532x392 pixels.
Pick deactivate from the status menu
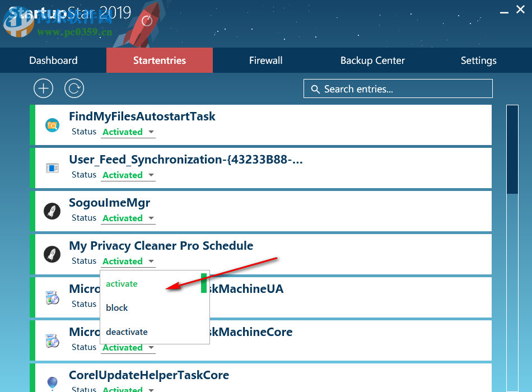click(127, 332)
